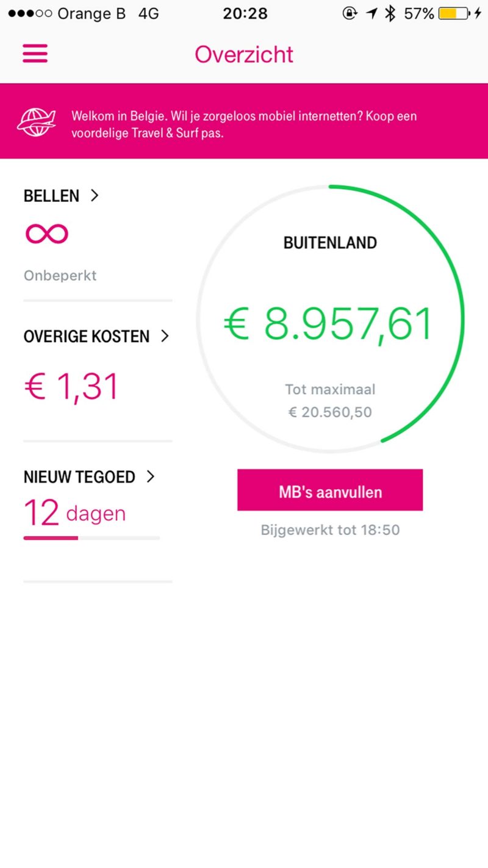Expand the Overige Kosten chevron
Screen dimensions: 488x868
[165, 335]
